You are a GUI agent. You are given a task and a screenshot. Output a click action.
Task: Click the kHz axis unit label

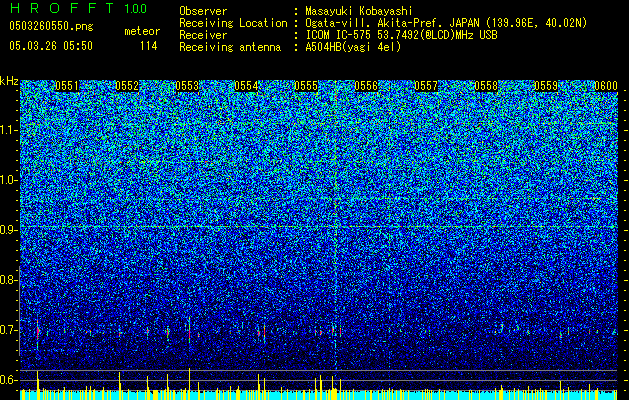coord(9,81)
